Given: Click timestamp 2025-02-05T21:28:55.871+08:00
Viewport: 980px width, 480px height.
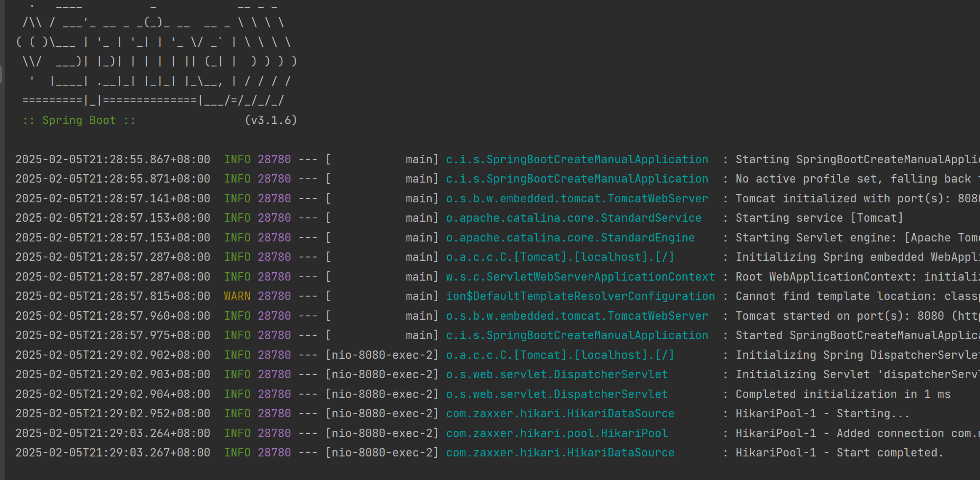Looking at the screenshot, I should coord(113,179).
